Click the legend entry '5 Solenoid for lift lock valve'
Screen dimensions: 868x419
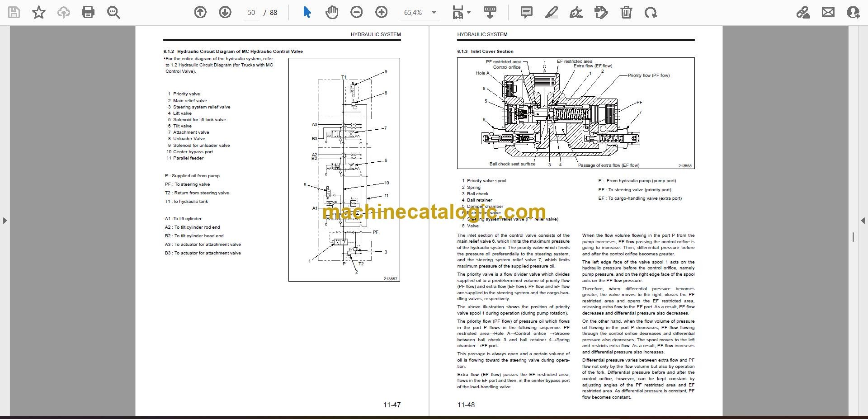(x=197, y=120)
